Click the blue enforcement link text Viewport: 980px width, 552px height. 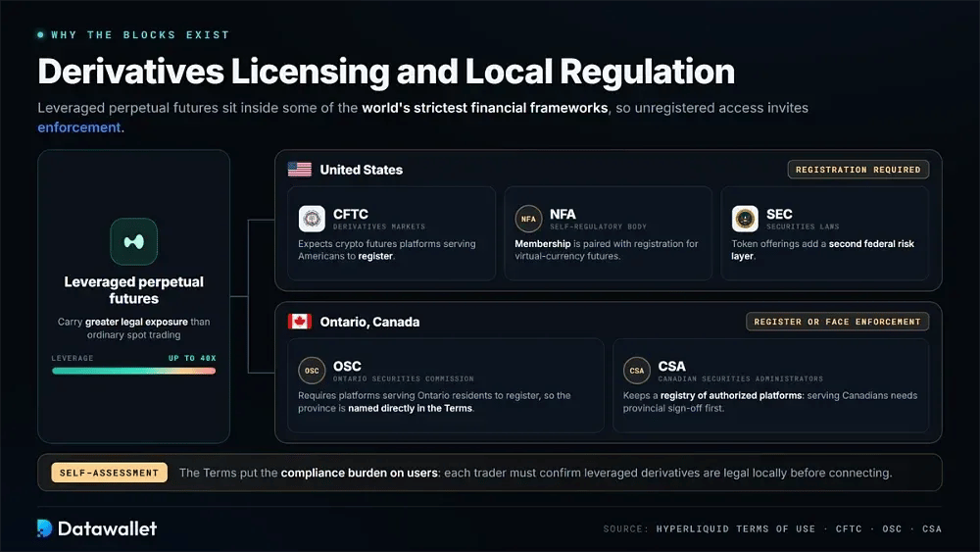pyautogui.click(x=80, y=127)
